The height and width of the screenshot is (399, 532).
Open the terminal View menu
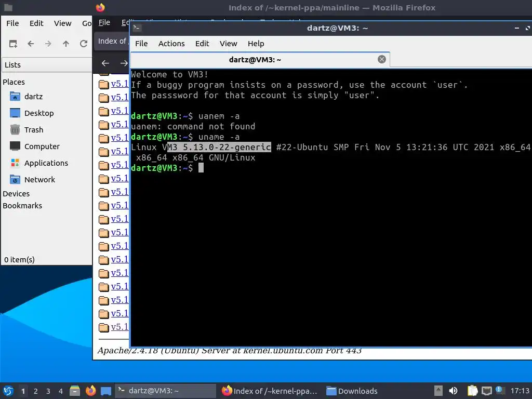(228, 44)
